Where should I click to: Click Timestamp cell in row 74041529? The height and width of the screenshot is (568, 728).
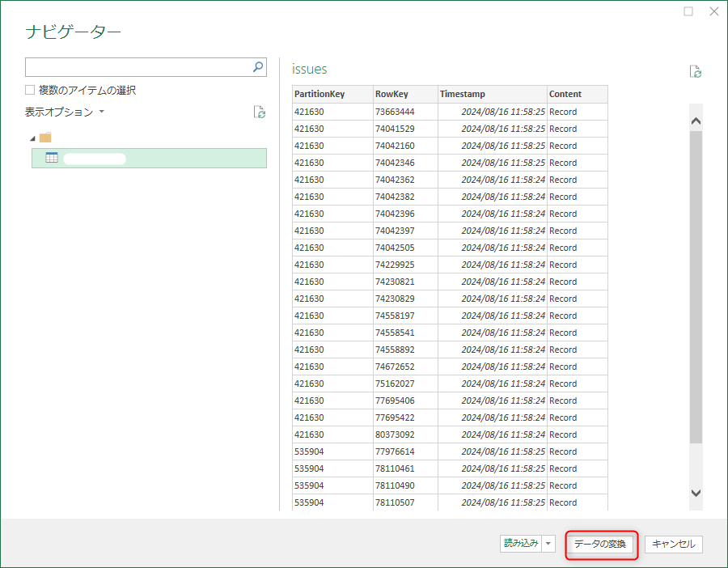tap(493, 129)
